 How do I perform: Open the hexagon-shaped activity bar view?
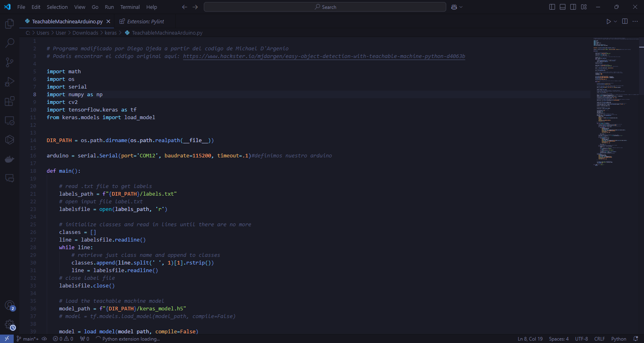coord(10,140)
